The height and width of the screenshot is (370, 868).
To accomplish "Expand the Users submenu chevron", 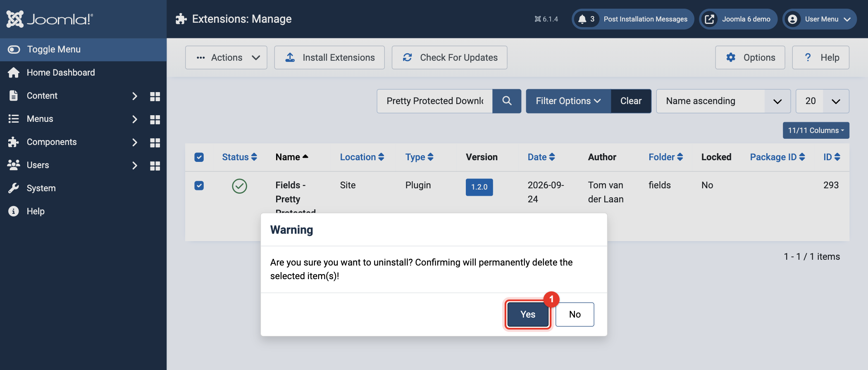I will pyautogui.click(x=134, y=166).
